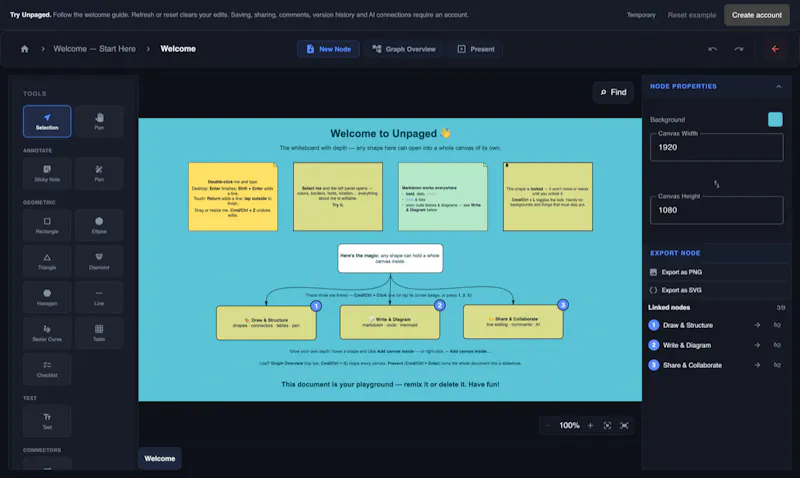Pick the Triangle shape tool
Image resolution: width=800 pixels, height=478 pixels.
(x=47, y=261)
